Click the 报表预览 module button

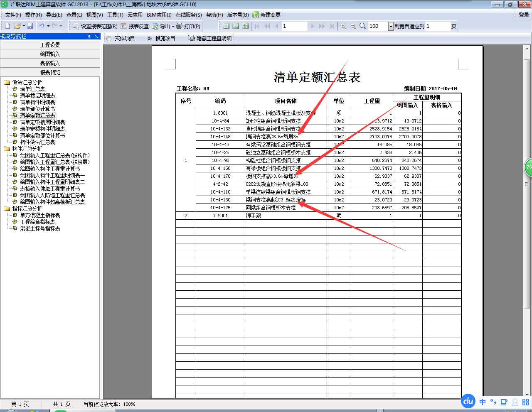(x=50, y=72)
